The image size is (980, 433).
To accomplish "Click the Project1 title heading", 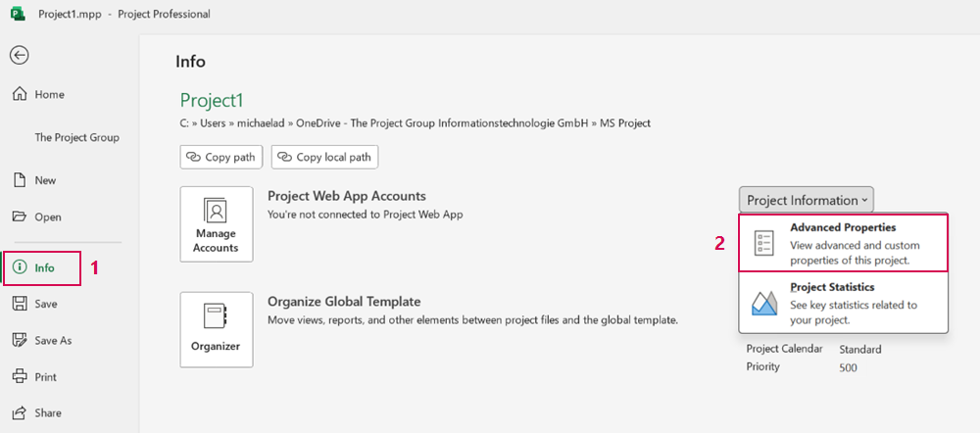I will point(212,101).
